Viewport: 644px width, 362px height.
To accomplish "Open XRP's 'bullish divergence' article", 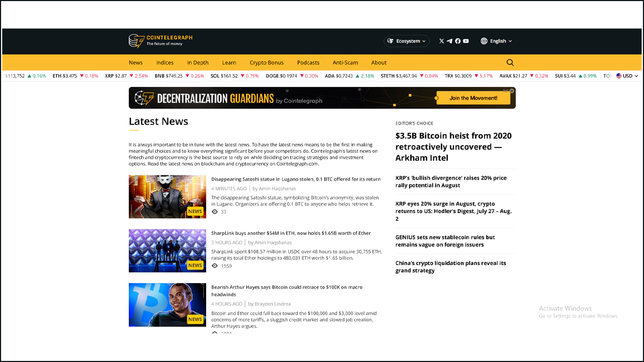I will tap(451, 181).
